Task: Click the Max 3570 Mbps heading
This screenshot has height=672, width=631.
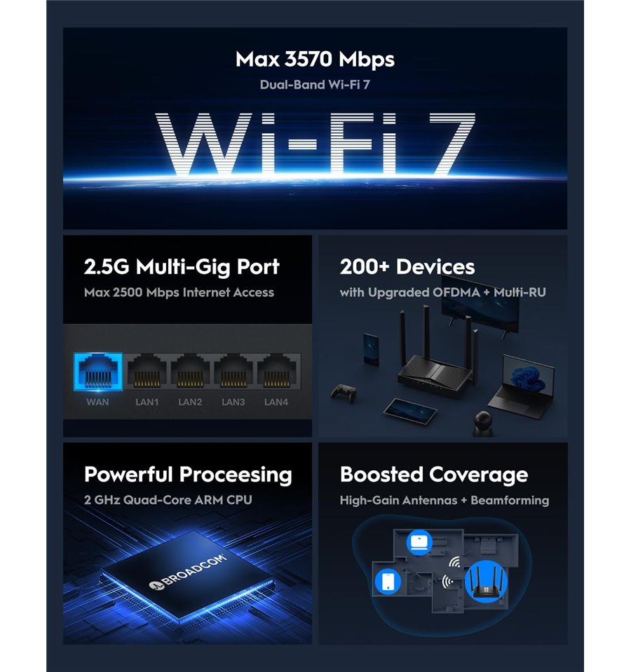Action: 315,59
